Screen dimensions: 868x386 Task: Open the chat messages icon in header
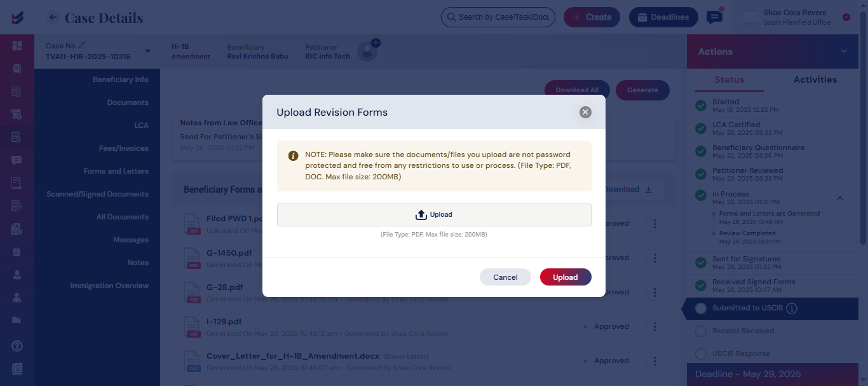715,17
